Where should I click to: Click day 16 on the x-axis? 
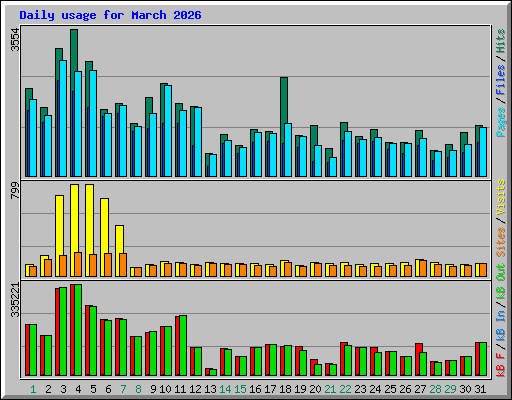click(255, 389)
